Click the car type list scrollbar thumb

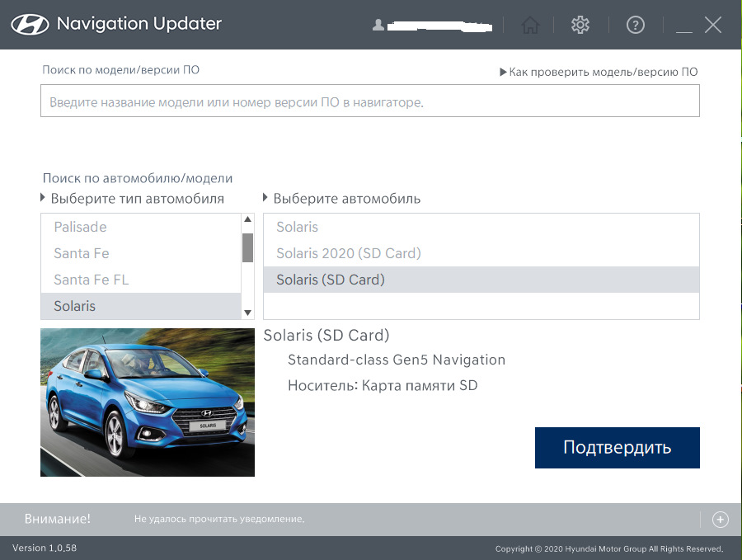[x=247, y=247]
